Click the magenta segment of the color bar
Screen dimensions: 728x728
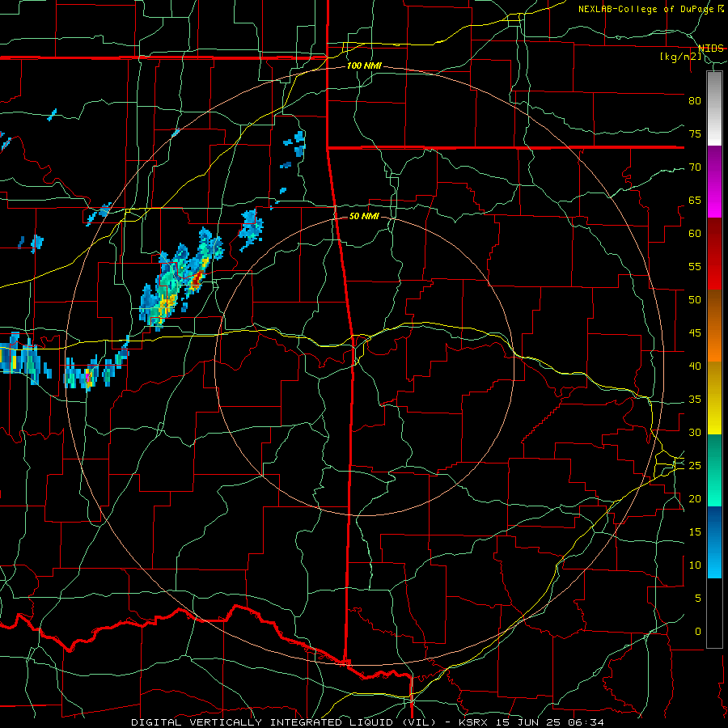point(714,182)
